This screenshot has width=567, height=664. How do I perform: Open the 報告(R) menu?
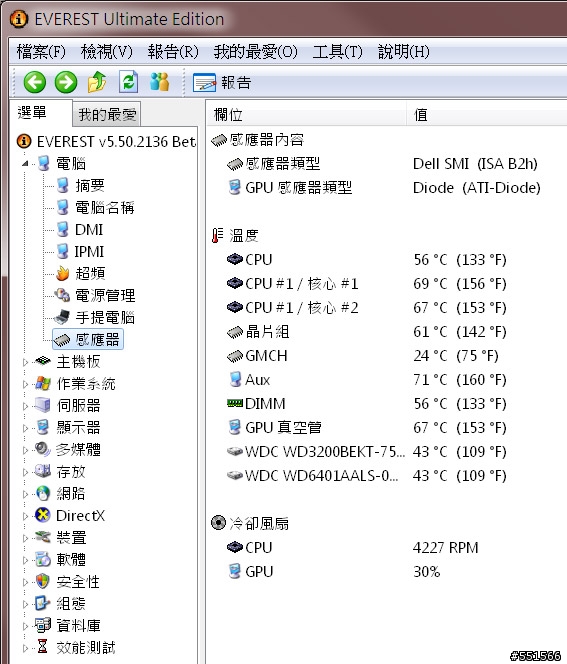click(x=173, y=52)
